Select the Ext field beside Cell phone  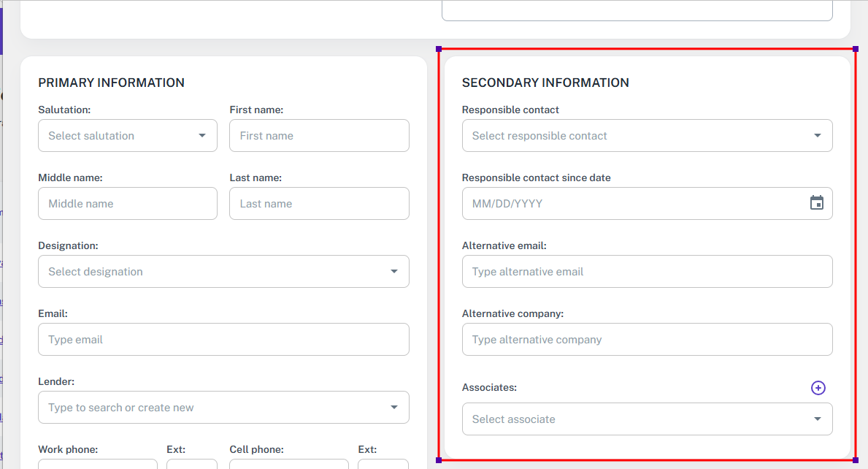click(383, 464)
